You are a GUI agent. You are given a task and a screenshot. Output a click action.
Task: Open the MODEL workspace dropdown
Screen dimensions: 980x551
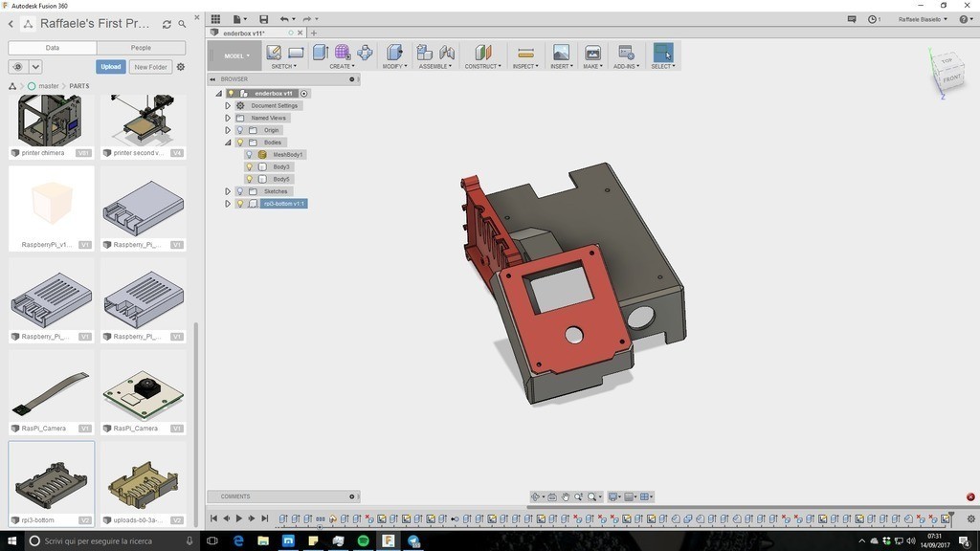[236, 55]
